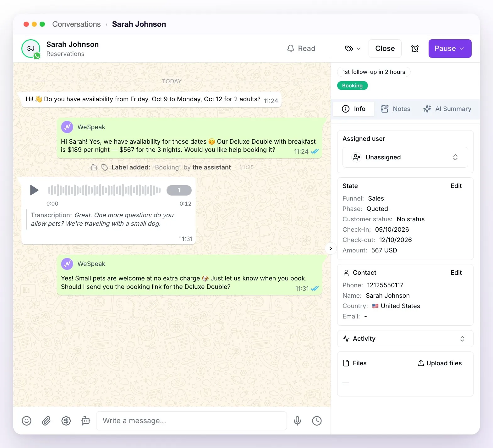Click the Sarah Johnson SJ avatar
The height and width of the screenshot is (448, 493).
31,48
